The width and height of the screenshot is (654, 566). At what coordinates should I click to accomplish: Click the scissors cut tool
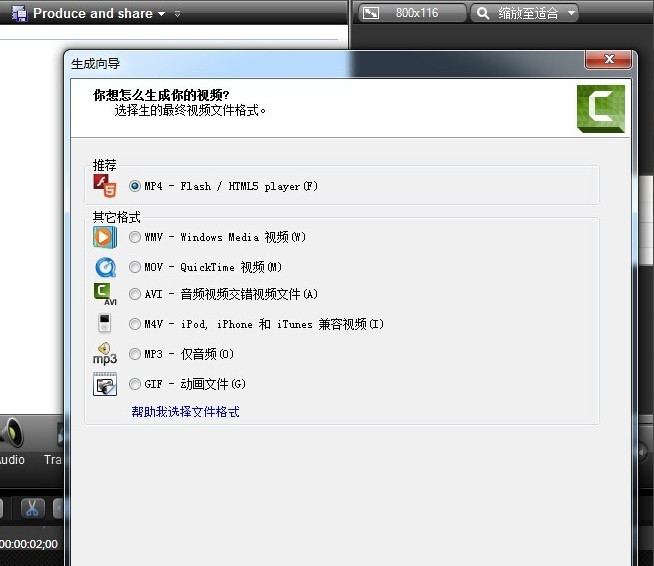[x=32, y=508]
